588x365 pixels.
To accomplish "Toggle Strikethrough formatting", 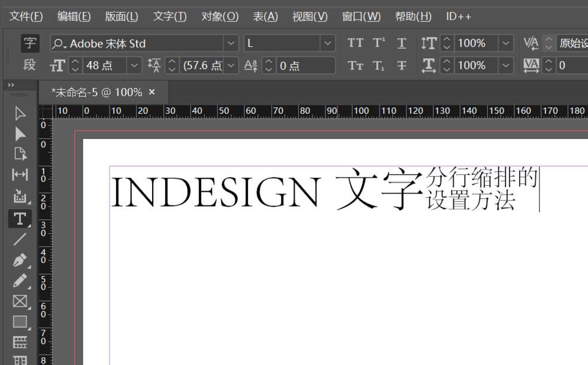I will tap(402, 65).
